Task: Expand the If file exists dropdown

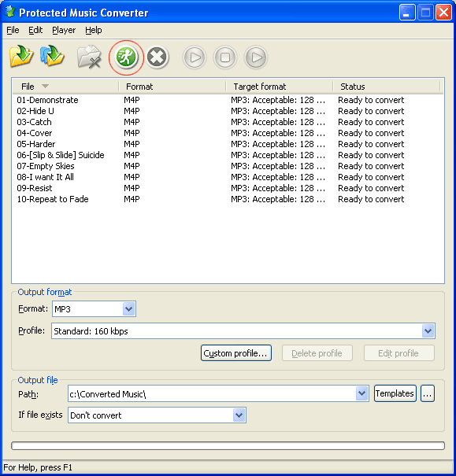Action: [239, 415]
